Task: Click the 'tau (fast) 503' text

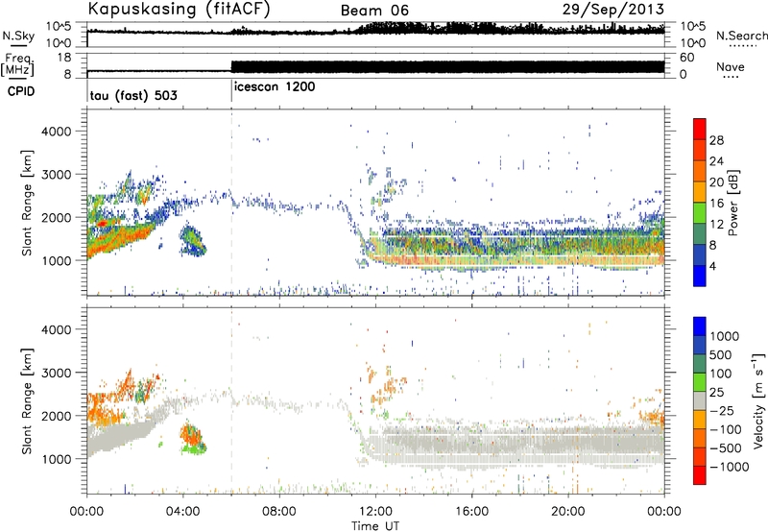Action: [x=133, y=95]
